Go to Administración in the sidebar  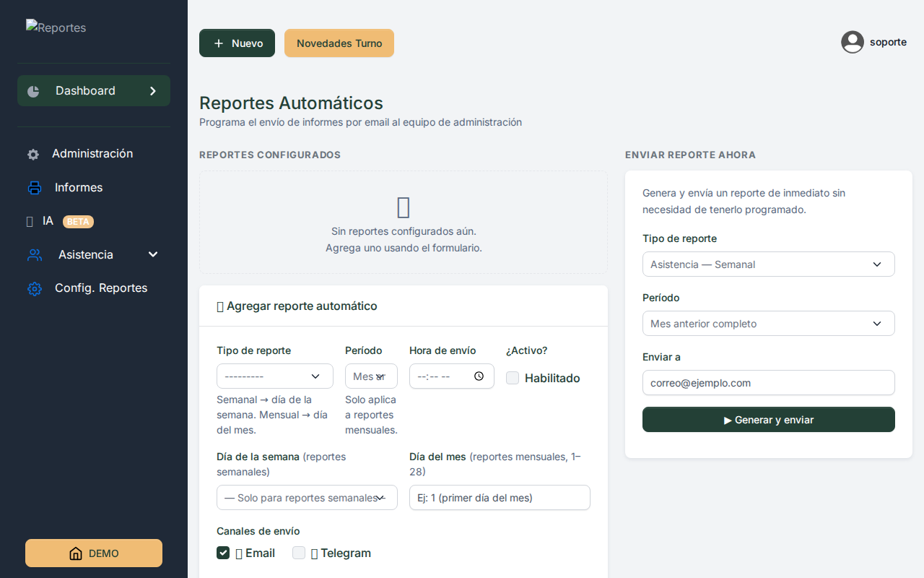[94, 154]
